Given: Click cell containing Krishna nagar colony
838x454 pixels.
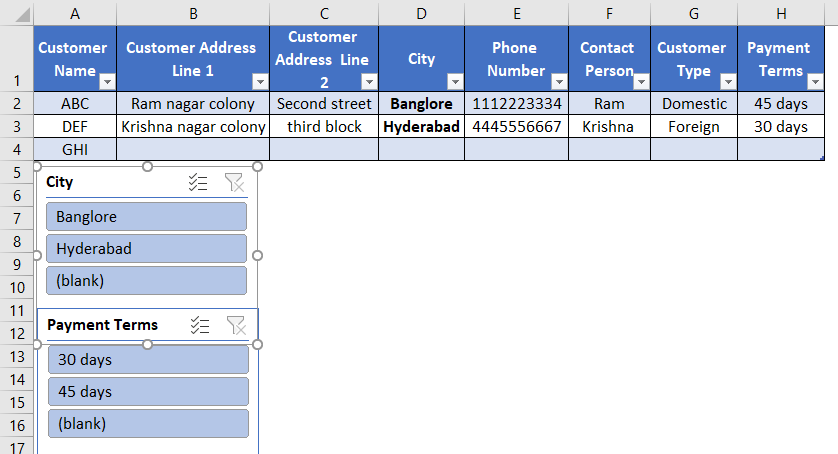Looking at the screenshot, I should 193,127.
